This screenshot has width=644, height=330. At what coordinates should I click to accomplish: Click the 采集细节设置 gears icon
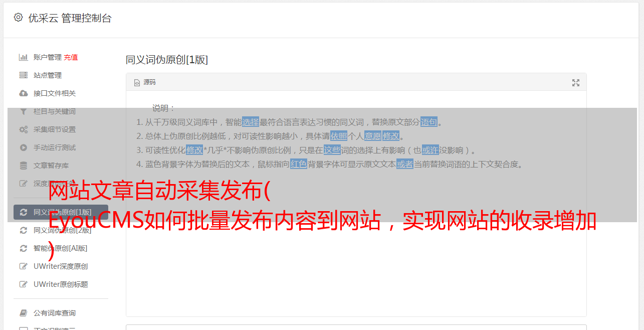pyautogui.click(x=23, y=129)
